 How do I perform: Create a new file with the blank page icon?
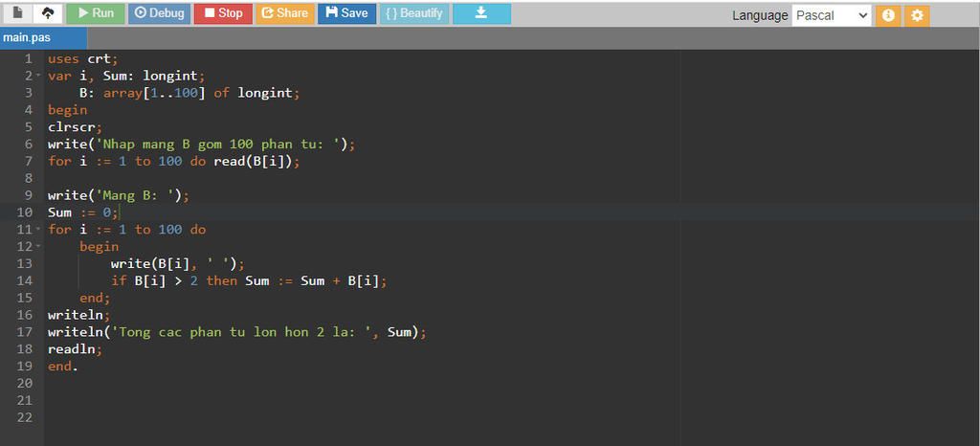[17, 13]
